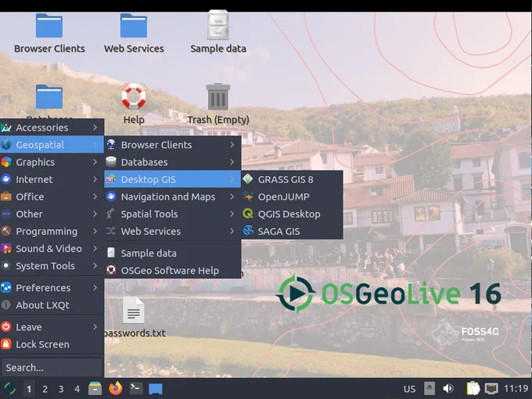Open Accessories category
The image size is (532, 399).
click(x=52, y=128)
